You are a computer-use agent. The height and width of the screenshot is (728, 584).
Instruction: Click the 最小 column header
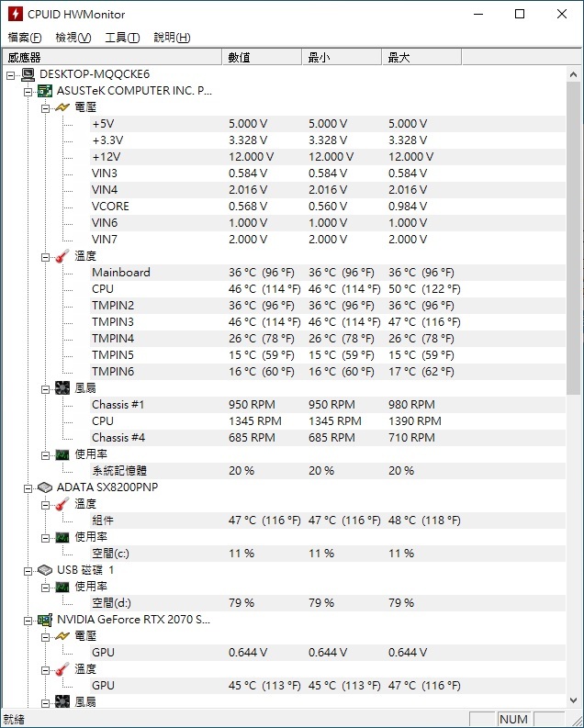(343, 58)
